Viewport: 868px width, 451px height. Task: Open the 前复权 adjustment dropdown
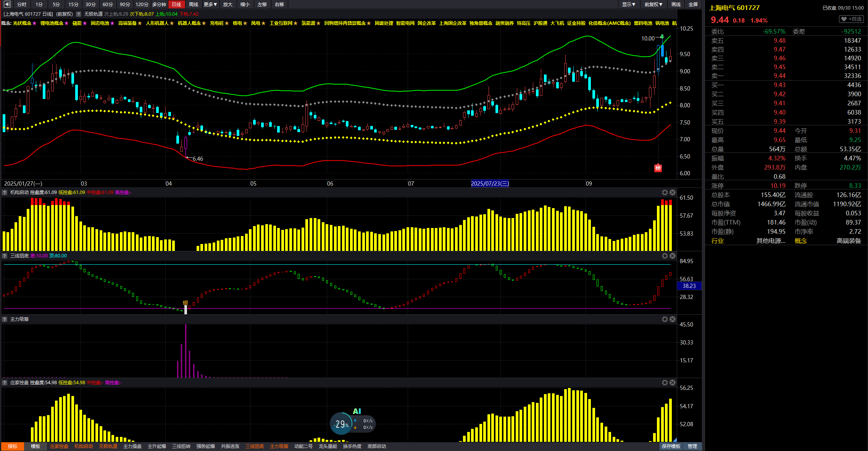(653, 4)
